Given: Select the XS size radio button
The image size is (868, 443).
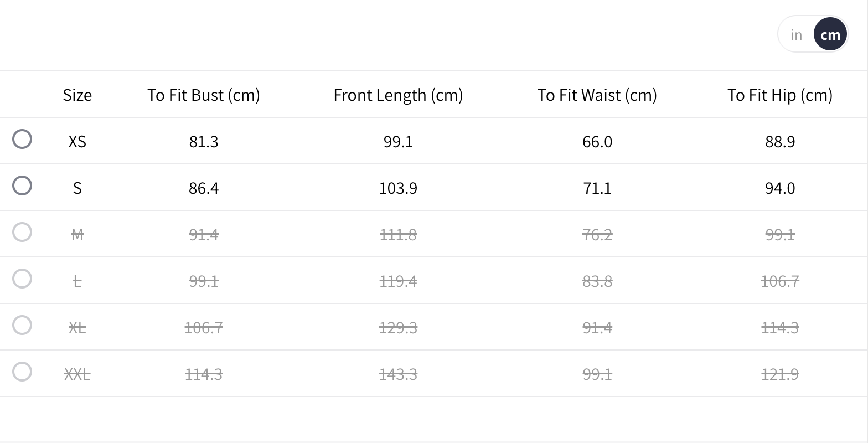Looking at the screenshot, I should pos(22,139).
